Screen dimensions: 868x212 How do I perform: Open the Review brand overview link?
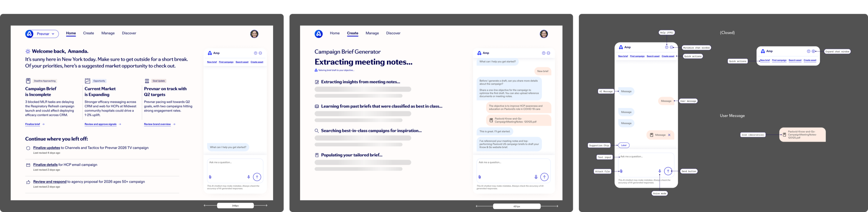[x=157, y=124]
